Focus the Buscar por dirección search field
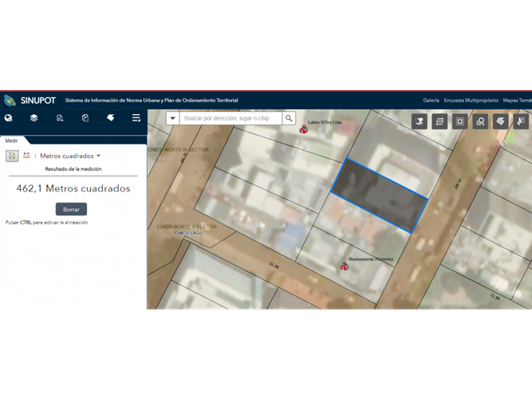Viewport: 532px width, 399px height. tap(231, 118)
